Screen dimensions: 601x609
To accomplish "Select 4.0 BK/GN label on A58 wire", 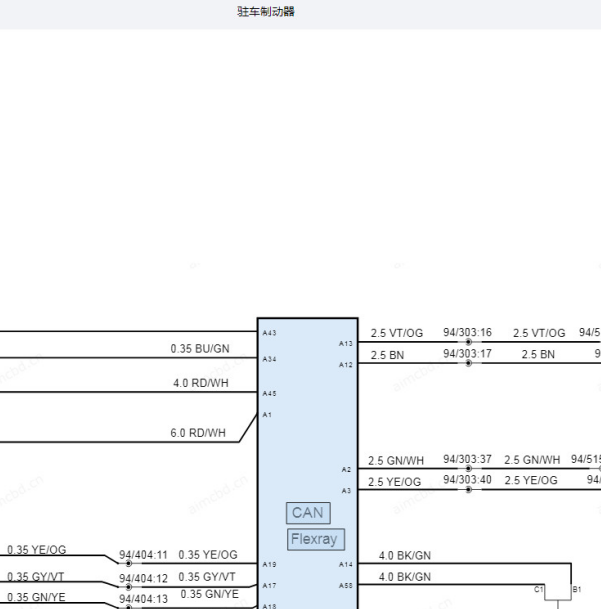I will (x=405, y=577).
